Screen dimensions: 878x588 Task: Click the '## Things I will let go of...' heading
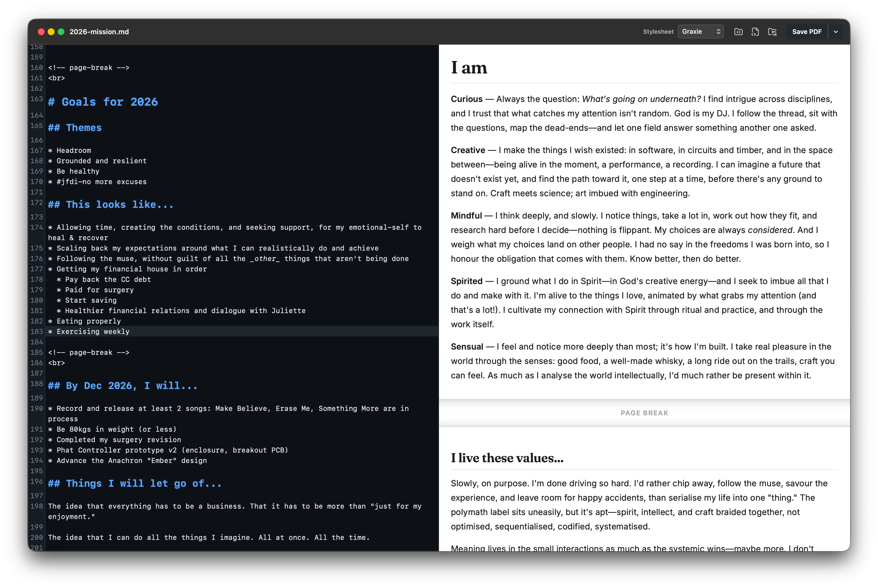point(135,484)
